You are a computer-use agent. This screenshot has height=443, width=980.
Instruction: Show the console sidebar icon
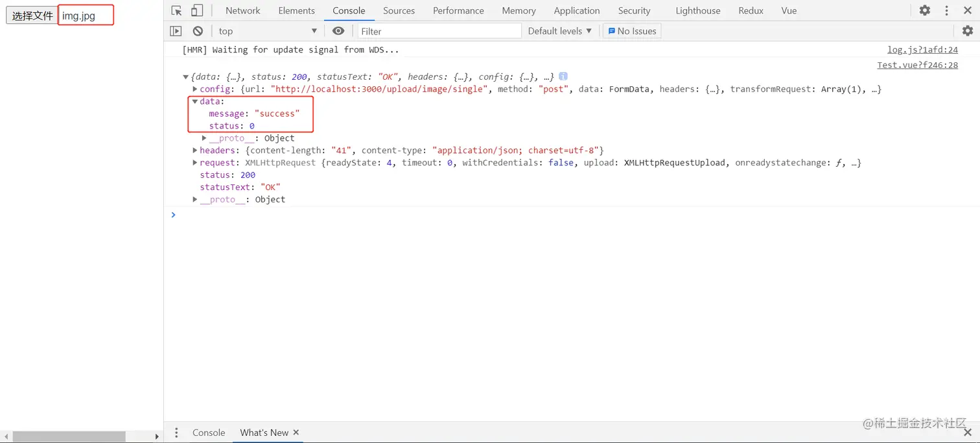point(176,31)
